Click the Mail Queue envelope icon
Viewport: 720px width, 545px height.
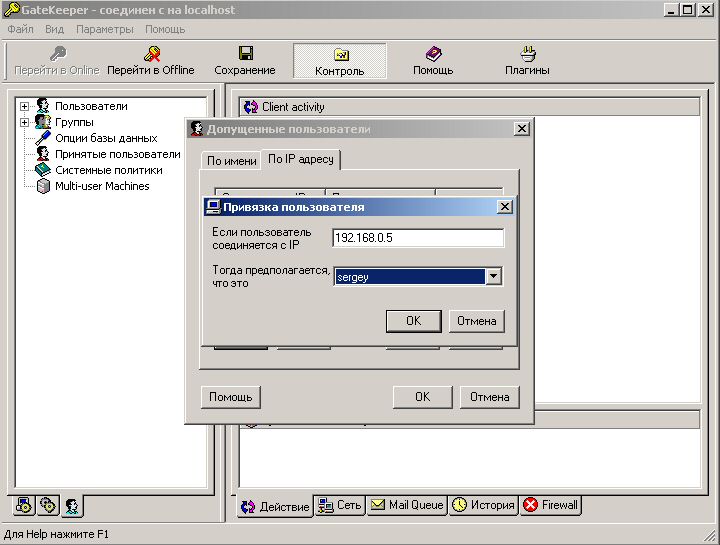[x=378, y=505]
